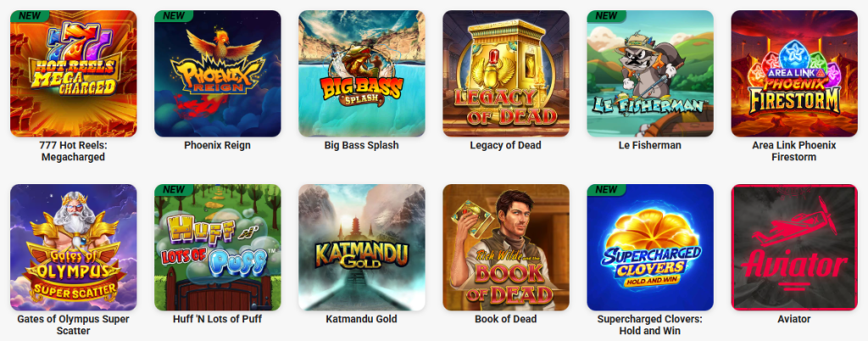Open the Legacy of Dead game tile

click(506, 74)
